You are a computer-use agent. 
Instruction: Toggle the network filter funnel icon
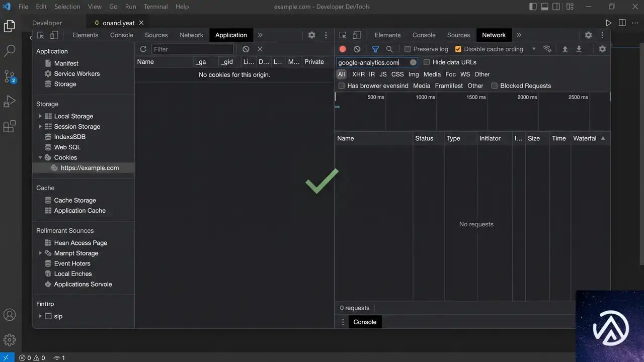375,49
